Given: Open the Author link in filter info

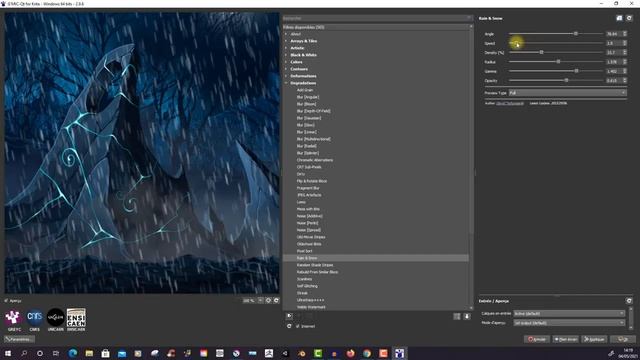Looking at the screenshot, I should tap(510, 103).
